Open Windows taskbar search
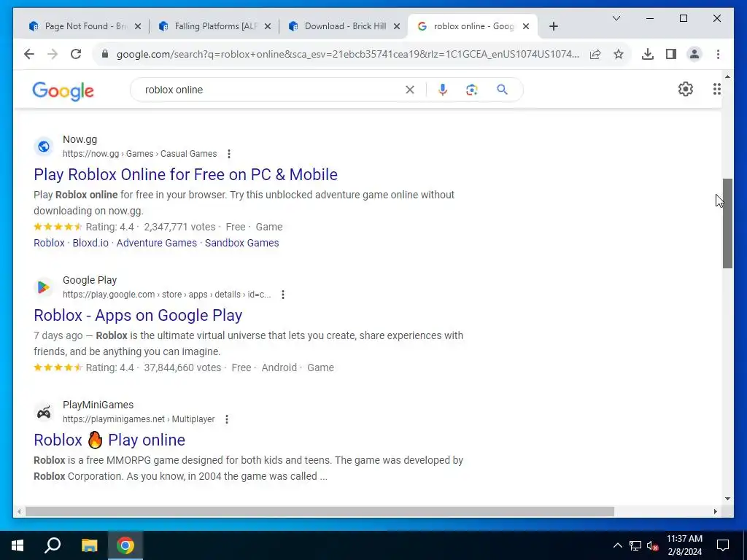This screenshot has width=747, height=560. (x=53, y=545)
